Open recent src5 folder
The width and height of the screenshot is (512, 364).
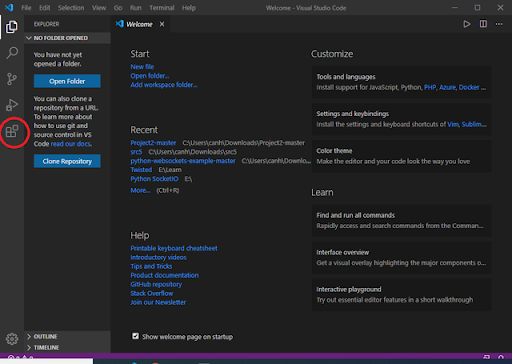coord(136,152)
